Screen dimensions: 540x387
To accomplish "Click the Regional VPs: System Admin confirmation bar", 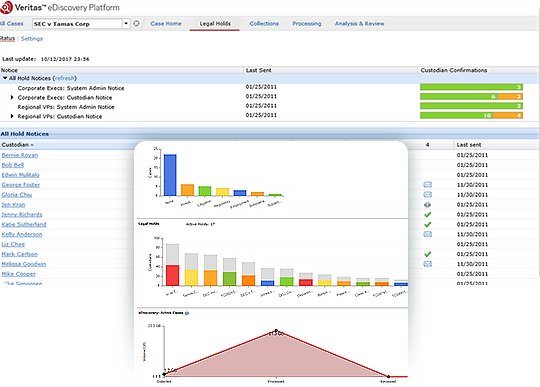I will (x=471, y=106).
